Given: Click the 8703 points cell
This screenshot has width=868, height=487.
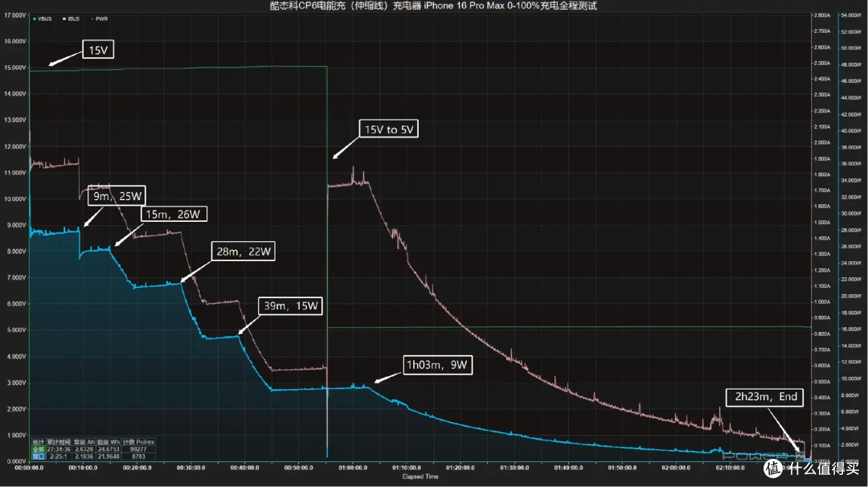Looking at the screenshot, I should (138, 456).
